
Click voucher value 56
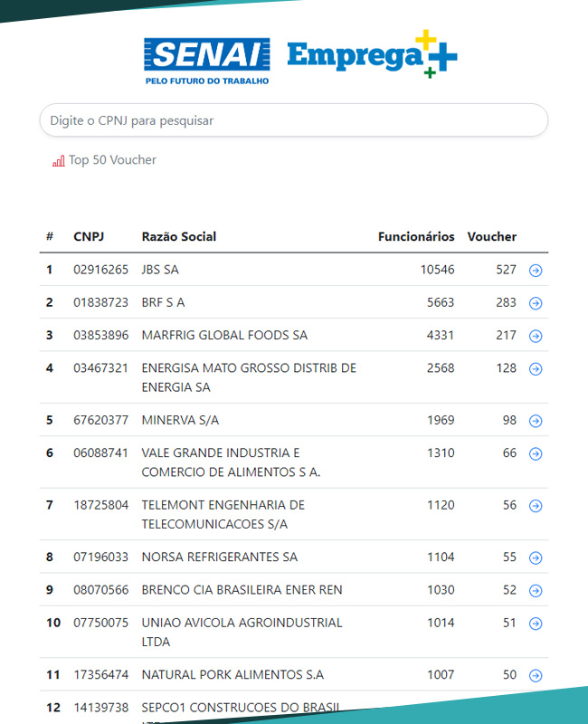509,505
